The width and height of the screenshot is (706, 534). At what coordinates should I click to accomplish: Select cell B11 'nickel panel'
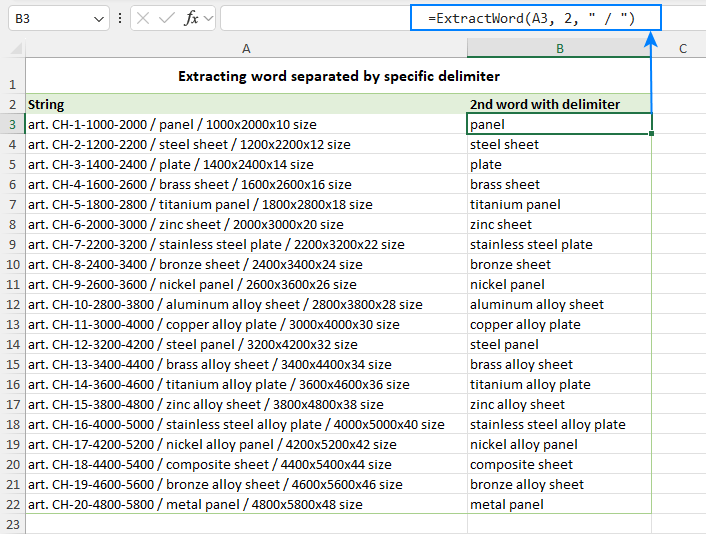coord(559,284)
